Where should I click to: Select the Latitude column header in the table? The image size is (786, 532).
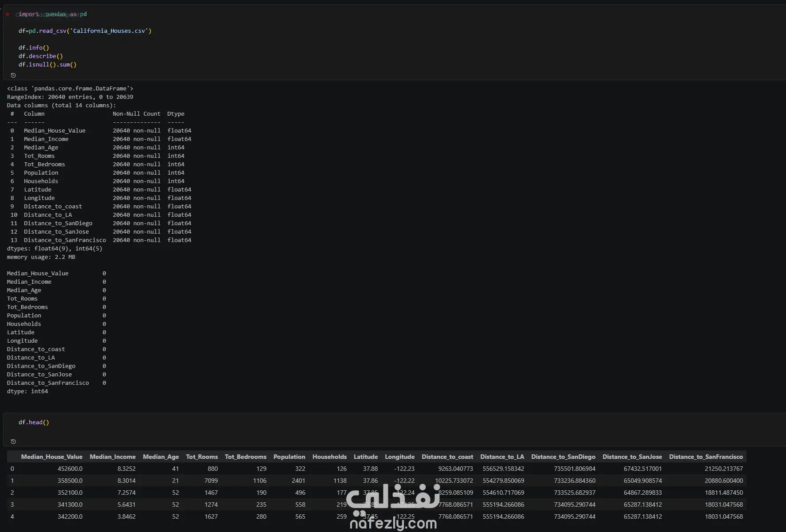366,457
